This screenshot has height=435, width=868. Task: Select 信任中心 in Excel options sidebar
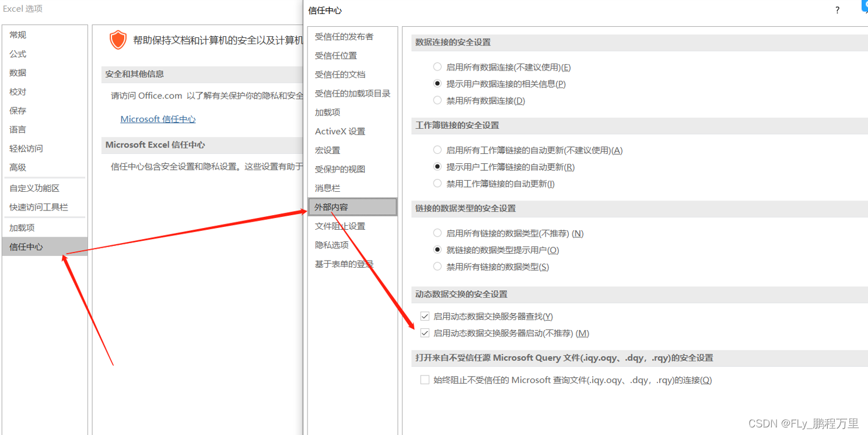[x=45, y=247]
